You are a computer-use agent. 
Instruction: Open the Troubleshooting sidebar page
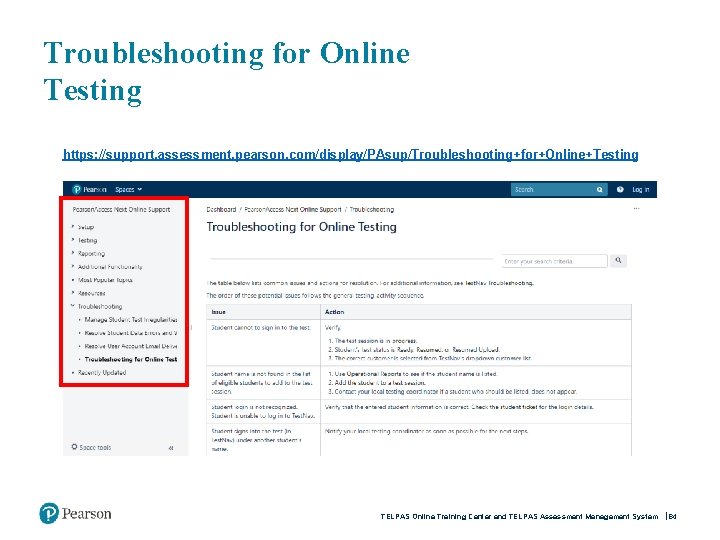pyautogui.click(x=100, y=306)
